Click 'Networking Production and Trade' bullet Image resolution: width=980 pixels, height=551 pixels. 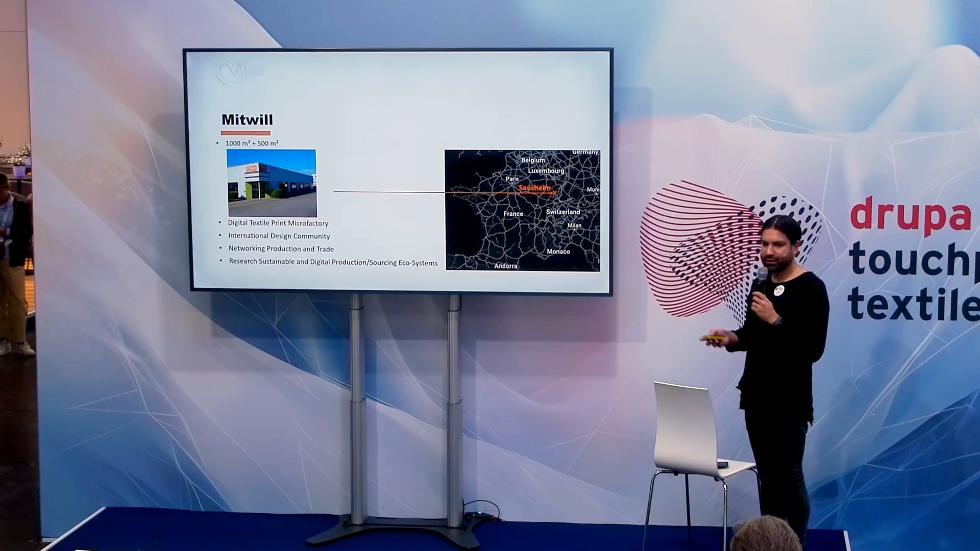pos(281,248)
